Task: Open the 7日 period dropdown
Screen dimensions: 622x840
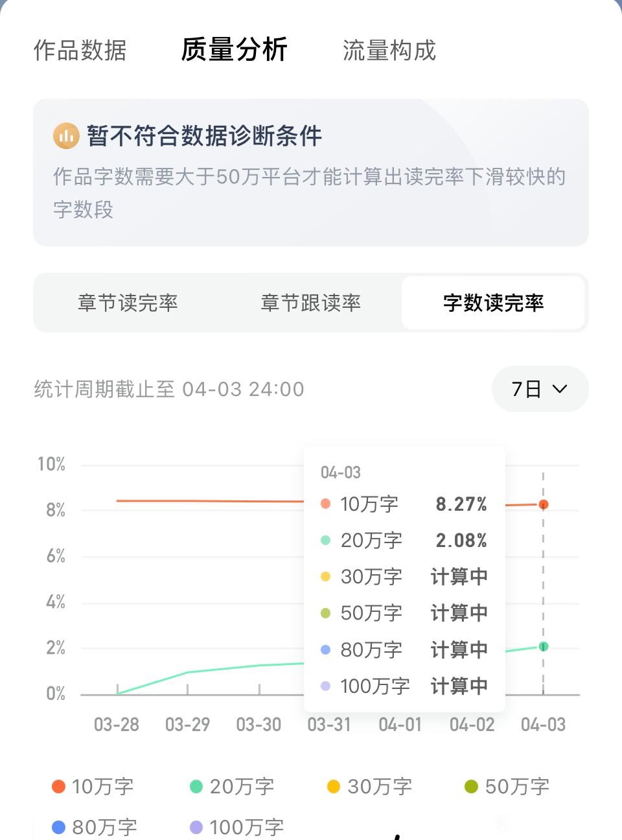Action: 540,389
